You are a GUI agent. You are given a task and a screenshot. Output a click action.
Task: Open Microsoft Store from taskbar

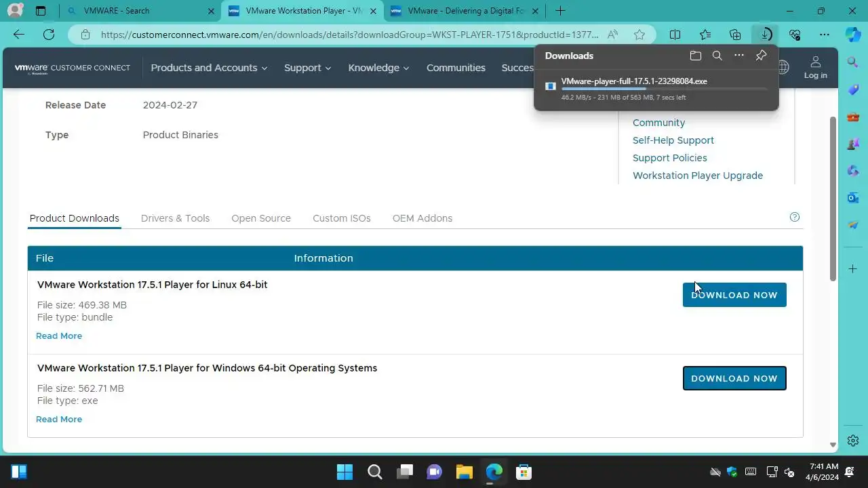tap(524, 472)
